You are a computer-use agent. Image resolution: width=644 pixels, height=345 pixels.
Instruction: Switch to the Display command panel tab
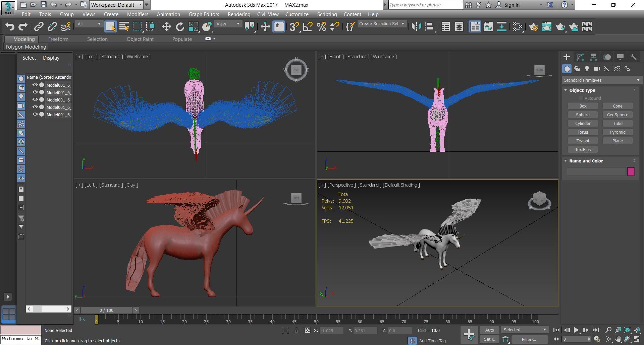tap(620, 57)
